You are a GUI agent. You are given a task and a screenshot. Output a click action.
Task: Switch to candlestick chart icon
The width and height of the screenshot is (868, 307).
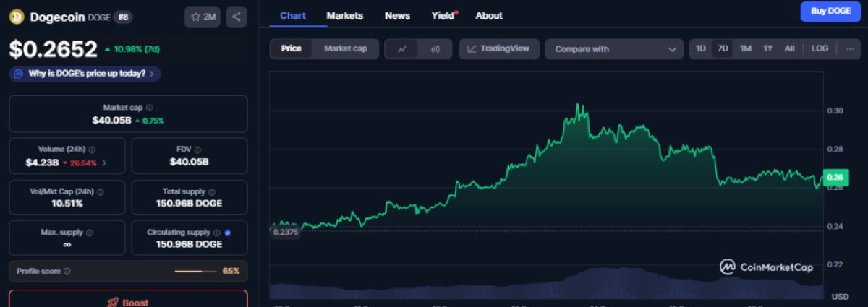[435, 49]
